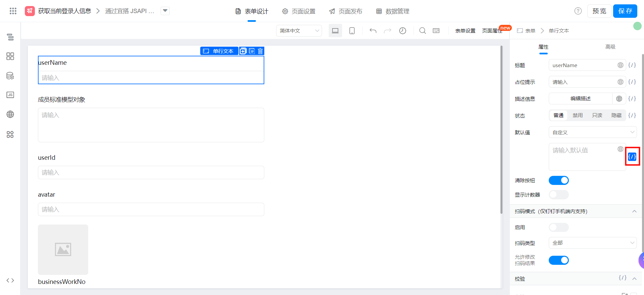The image size is (644, 295).
Task: Set status to 禁用
Action: [578, 115]
